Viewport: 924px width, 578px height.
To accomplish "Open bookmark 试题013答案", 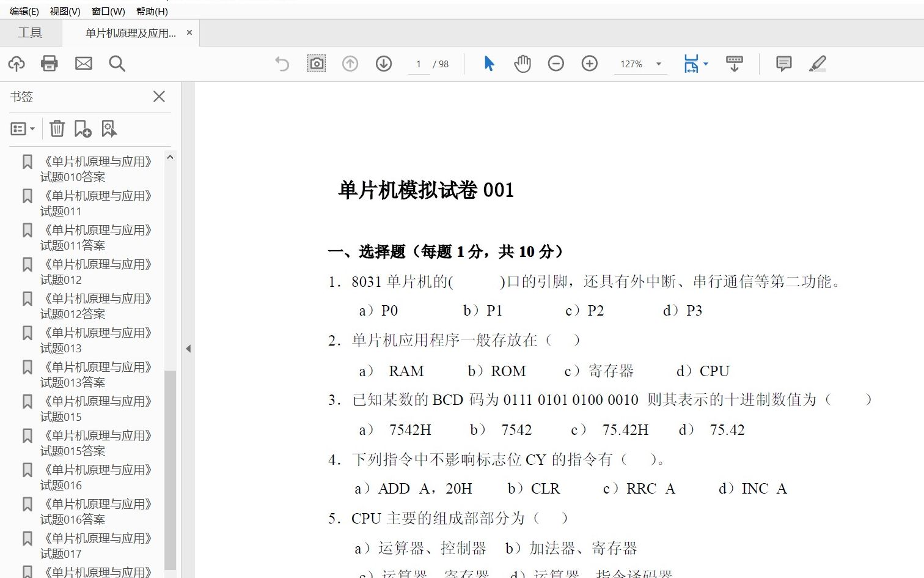I will [95, 375].
